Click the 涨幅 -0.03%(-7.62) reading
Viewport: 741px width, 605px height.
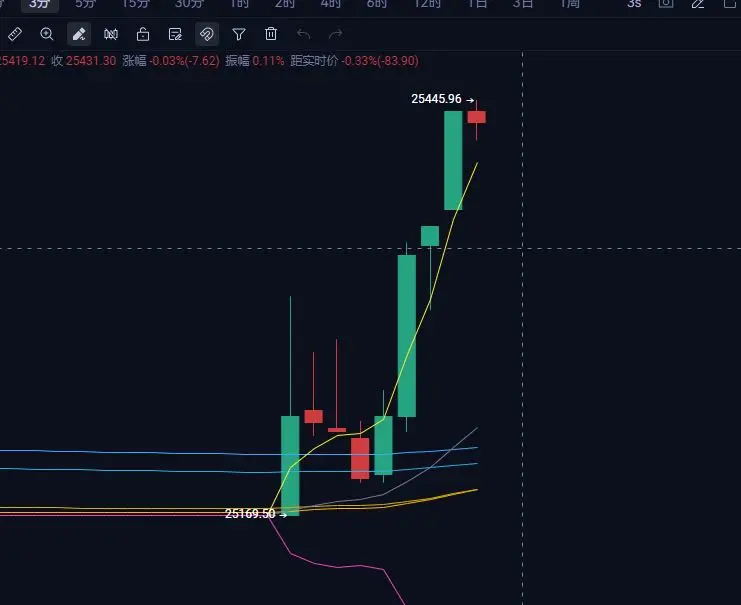point(171,61)
